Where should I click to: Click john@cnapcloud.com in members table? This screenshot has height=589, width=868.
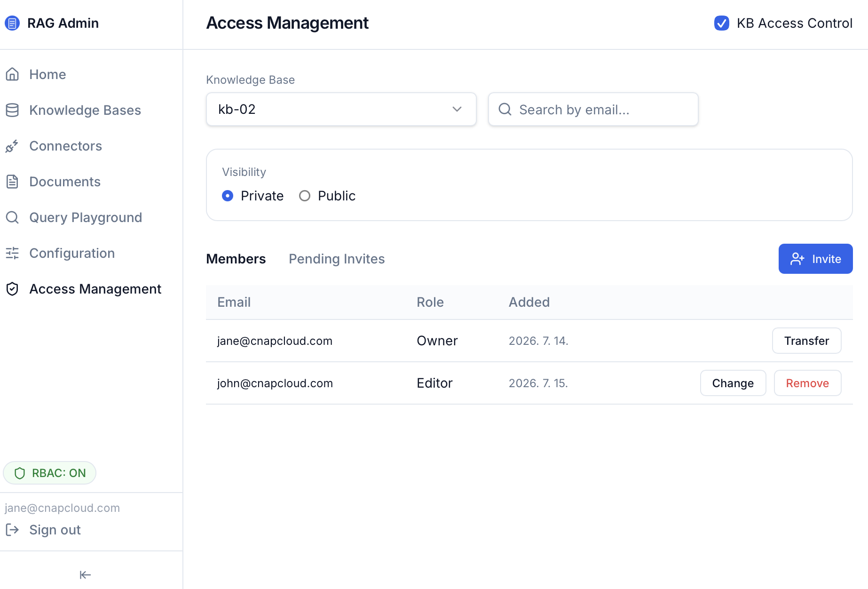(x=275, y=383)
